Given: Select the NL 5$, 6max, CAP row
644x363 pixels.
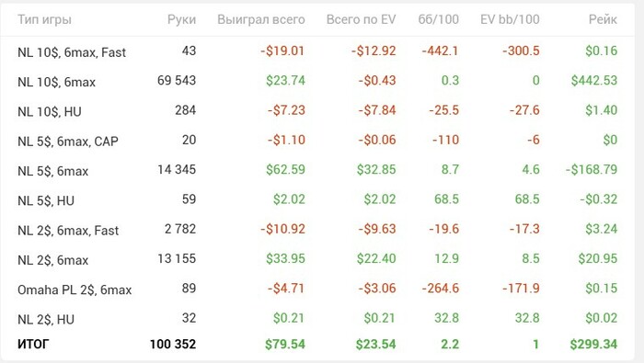Looking at the screenshot, I should coord(317,141).
